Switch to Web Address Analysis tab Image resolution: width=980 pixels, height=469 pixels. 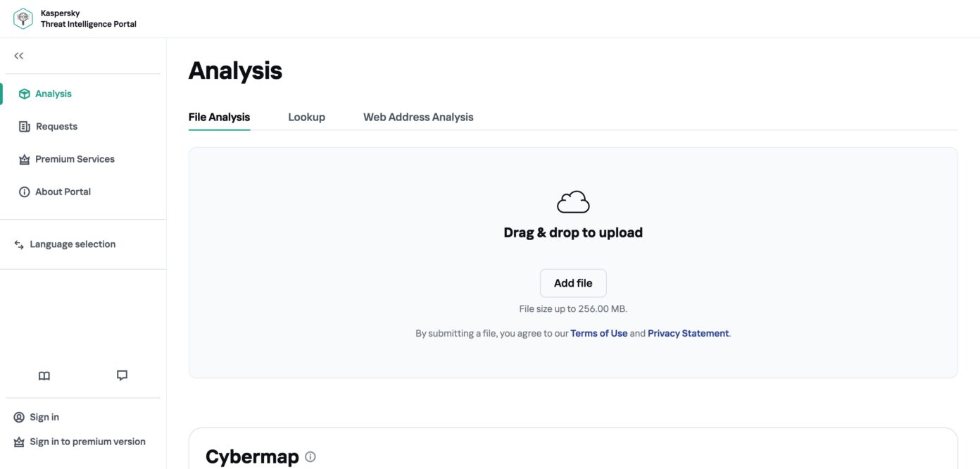click(x=418, y=117)
